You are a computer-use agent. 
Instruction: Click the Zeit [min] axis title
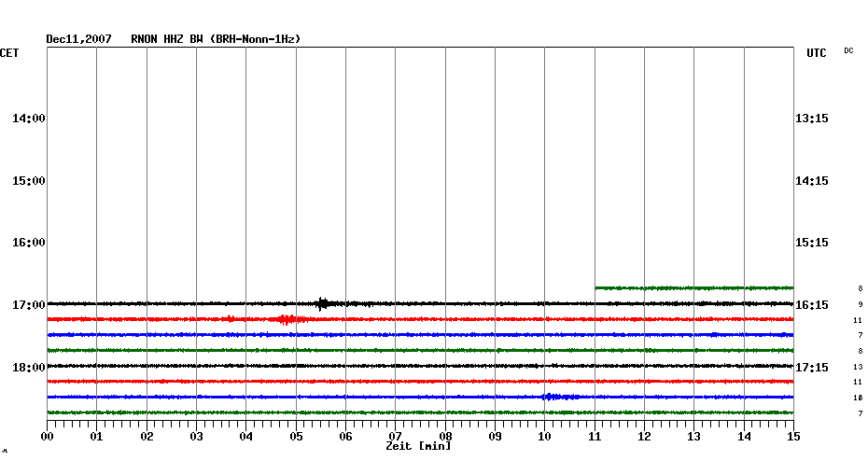418,446
